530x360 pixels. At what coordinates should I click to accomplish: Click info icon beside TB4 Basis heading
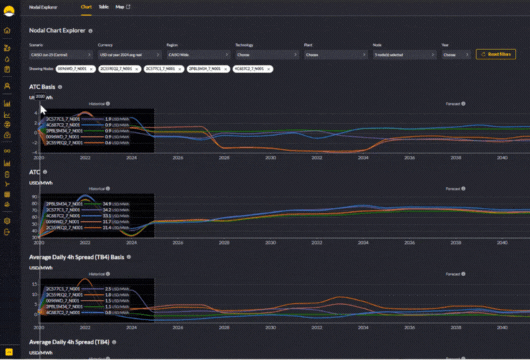pos(128,257)
